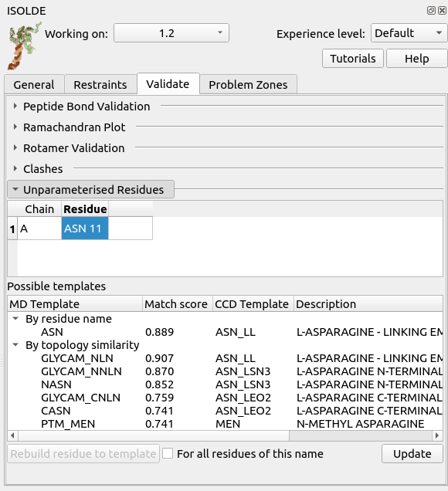Click the CCD Template column header
Screen dimensions: 448x491
pyautogui.click(x=253, y=303)
